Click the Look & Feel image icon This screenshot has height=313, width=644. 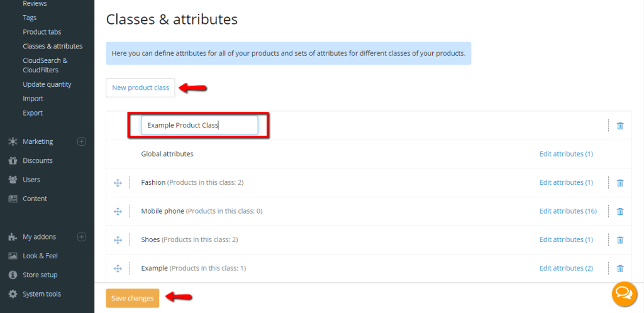coord(13,256)
